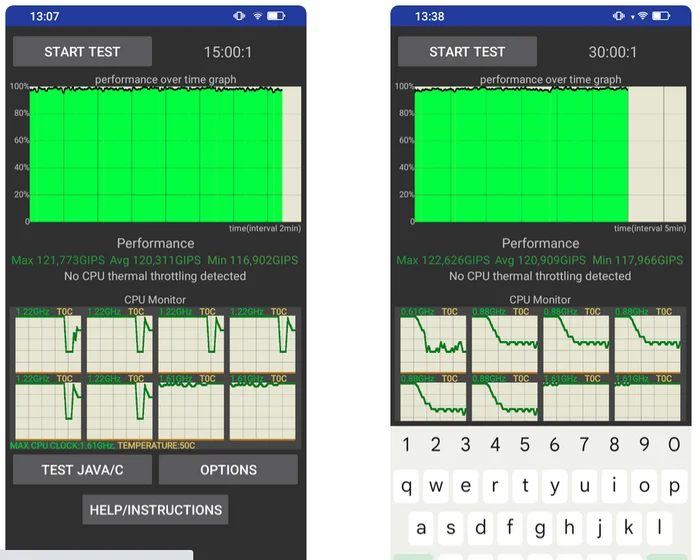
Task: Tap the 'q' key on the keyboard
Action: [406, 486]
